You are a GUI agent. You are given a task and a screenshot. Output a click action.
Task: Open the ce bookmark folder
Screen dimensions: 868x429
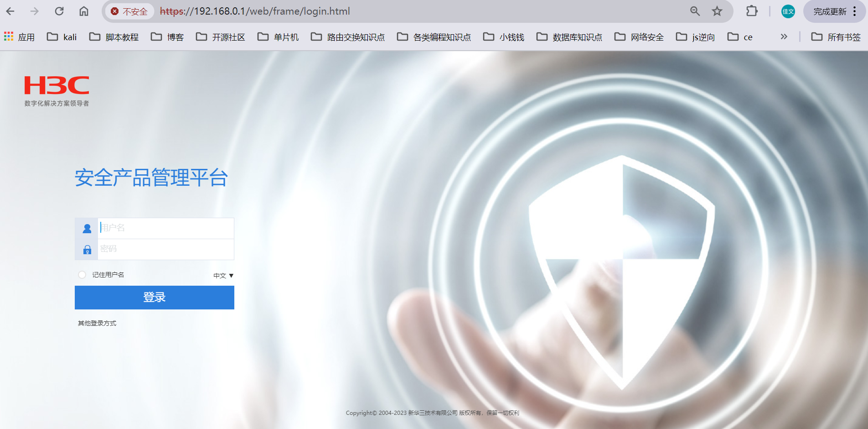[x=740, y=37]
